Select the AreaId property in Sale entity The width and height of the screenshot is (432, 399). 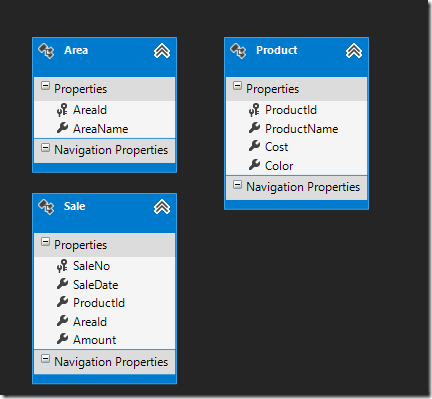coord(90,322)
